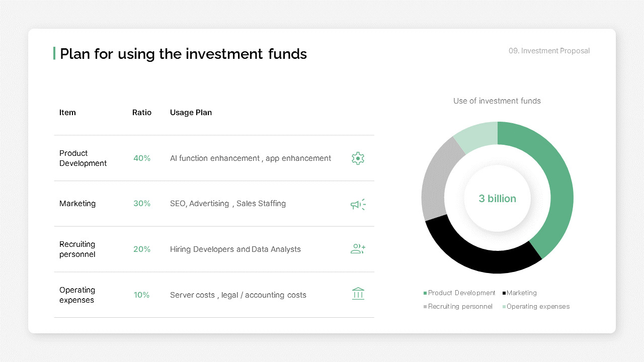This screenshot has height=362, width=644.
Task: Click the 20% ratio value
Action: pyautogui.click(x=142, y=249)
